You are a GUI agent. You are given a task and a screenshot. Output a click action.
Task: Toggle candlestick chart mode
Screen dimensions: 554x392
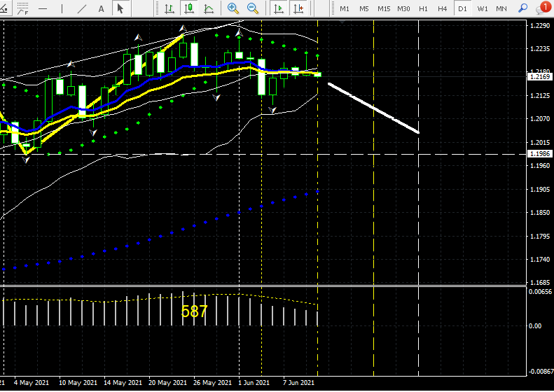click(189, 8)
